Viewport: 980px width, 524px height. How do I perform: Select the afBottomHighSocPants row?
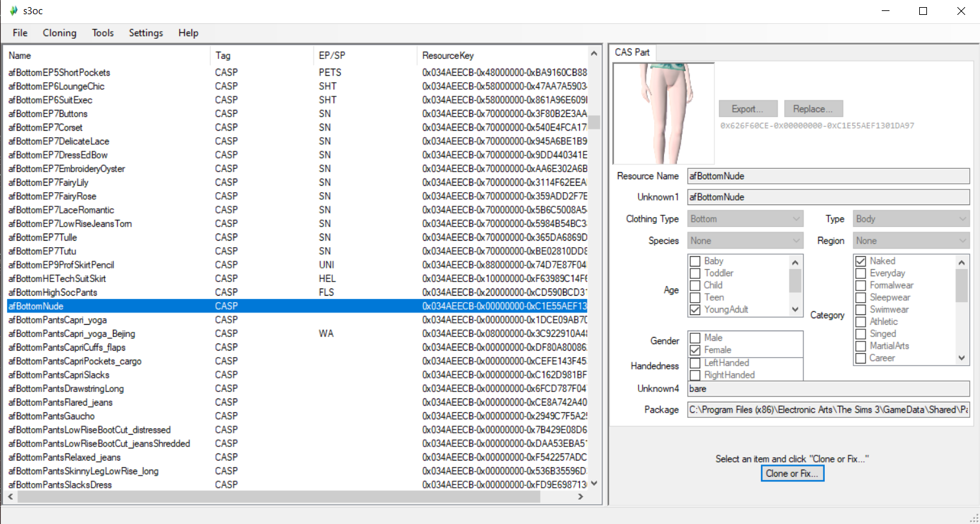(297, 292)
